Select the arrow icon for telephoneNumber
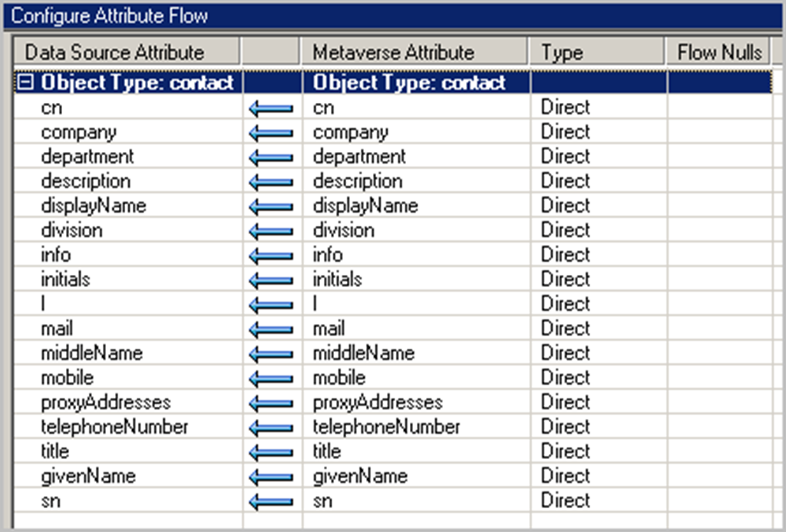786x532 pixels. click(x=270, y=428)
